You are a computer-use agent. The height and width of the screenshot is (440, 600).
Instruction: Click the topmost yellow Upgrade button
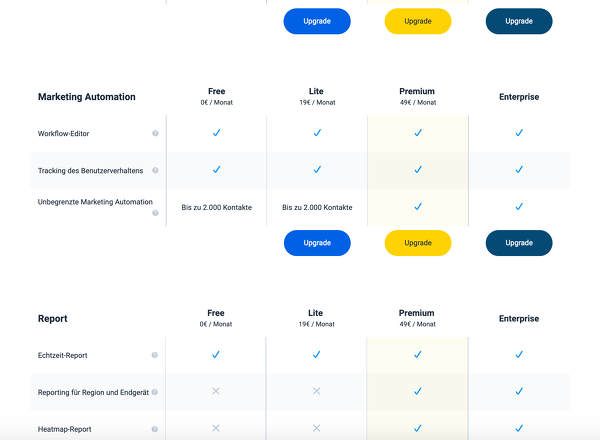pos(418,21)
